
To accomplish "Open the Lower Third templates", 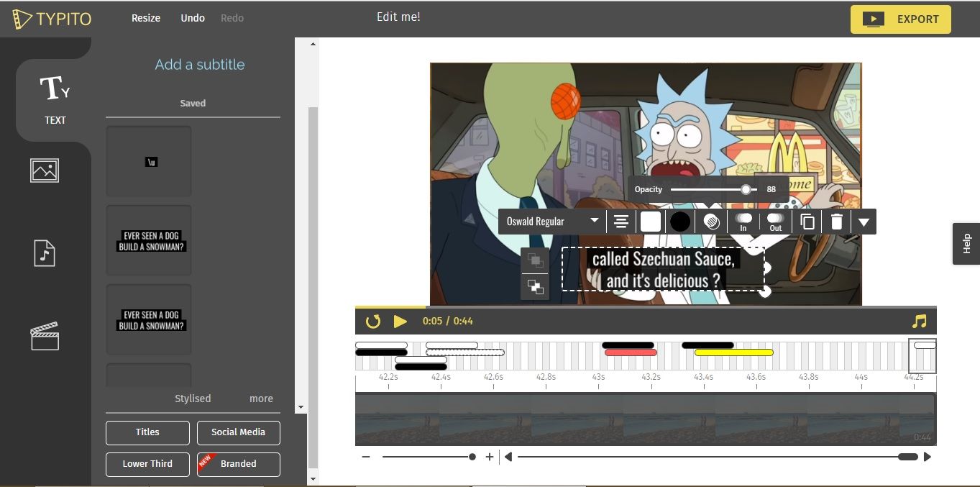I will point(147,464).
